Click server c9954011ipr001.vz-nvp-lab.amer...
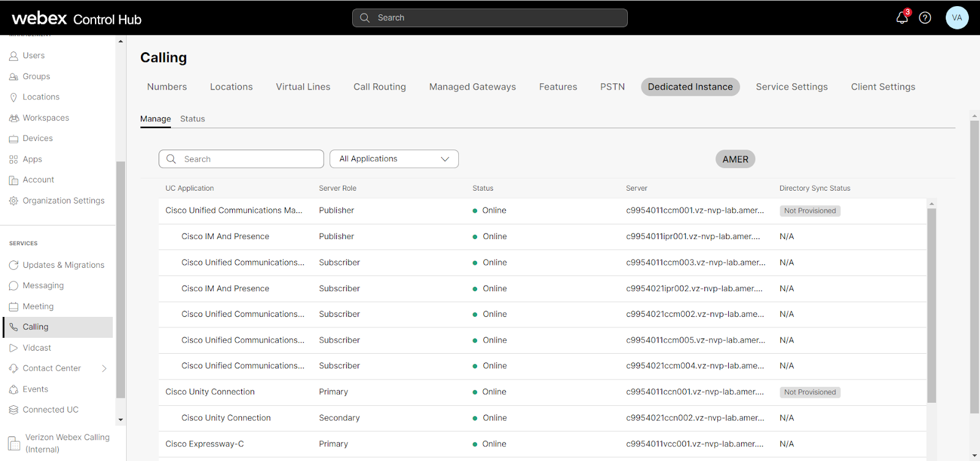The height and width of the screenshot is (461, 980). [693, 237]
